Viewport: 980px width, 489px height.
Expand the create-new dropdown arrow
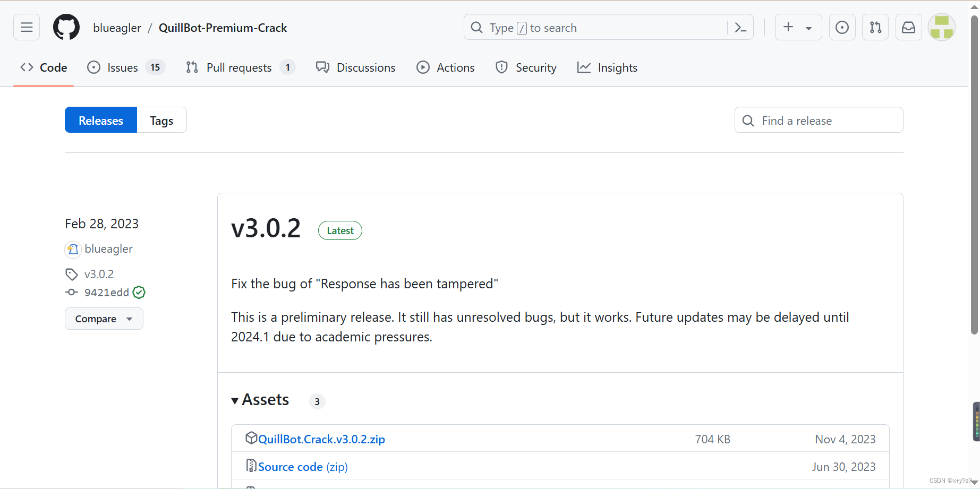point(808,28)
